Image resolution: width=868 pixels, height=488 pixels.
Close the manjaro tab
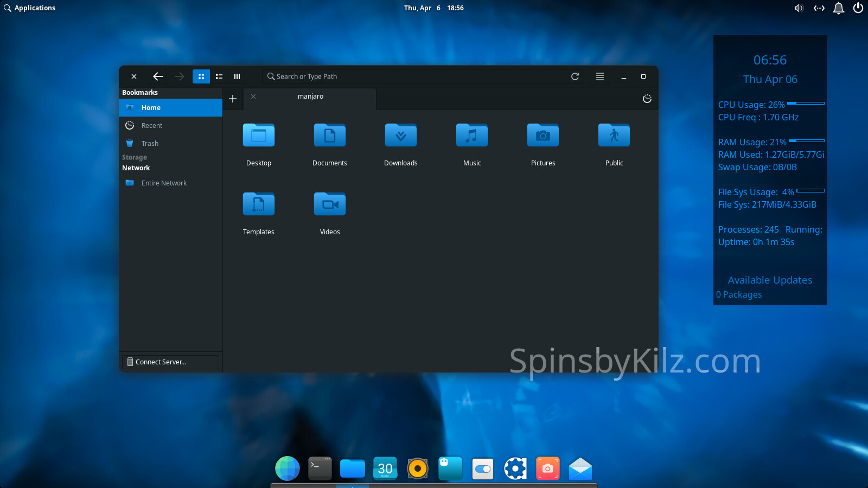(253, 97)
